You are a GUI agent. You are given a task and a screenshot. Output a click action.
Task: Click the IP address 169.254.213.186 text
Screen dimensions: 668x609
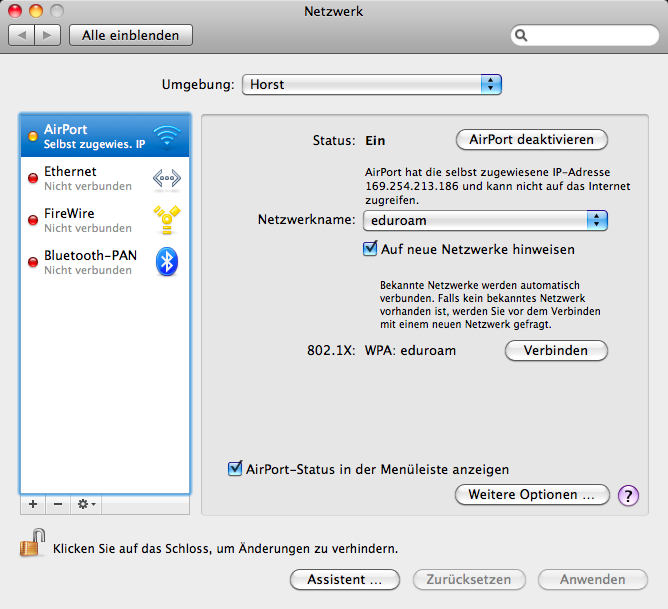point(412,186)
